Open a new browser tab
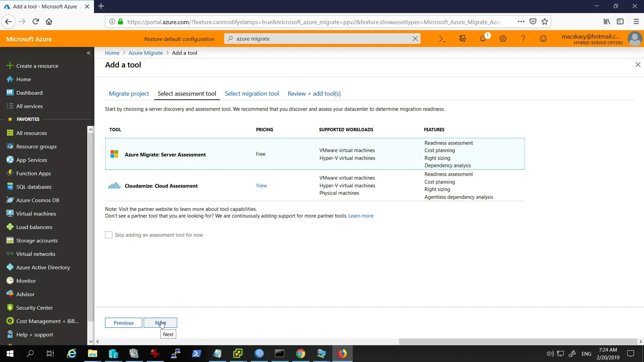Image resolution: width=644 pixels, height=362 pixels. 101,6
